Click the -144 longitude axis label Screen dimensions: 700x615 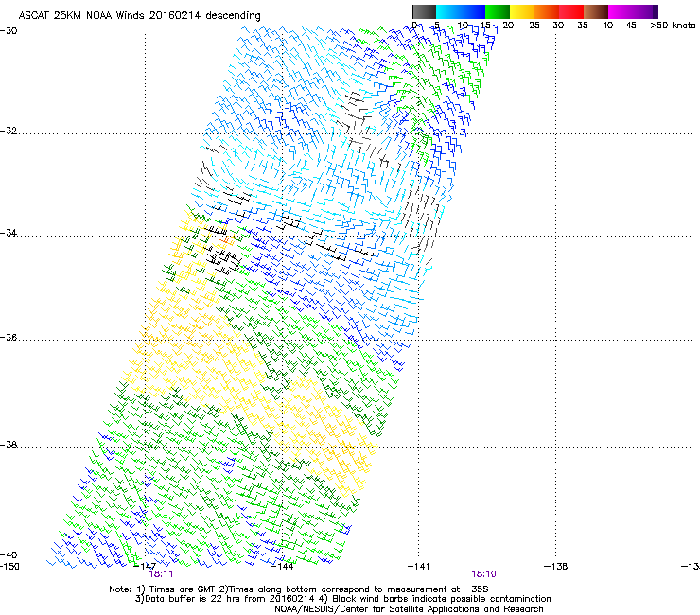click(x=282, y=567)
